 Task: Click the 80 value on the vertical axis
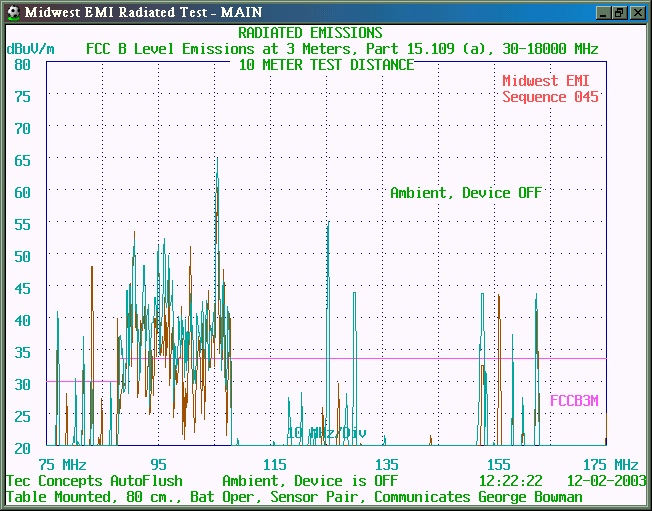point(22,64)
